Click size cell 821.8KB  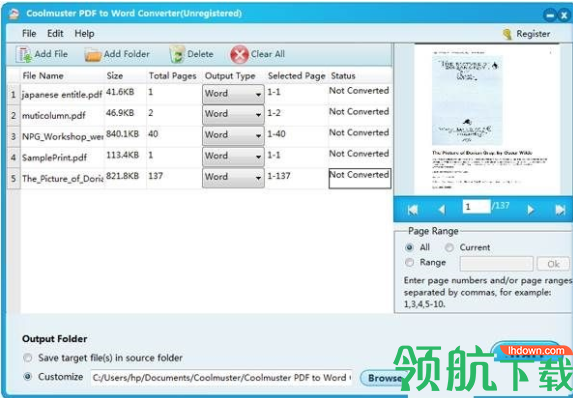(122, 176)
